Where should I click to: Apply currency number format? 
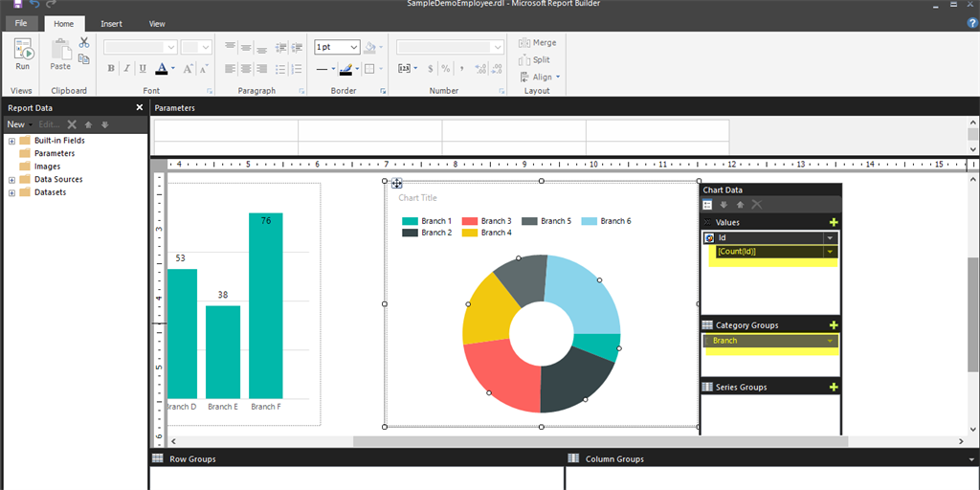click(x=430, y=69)
